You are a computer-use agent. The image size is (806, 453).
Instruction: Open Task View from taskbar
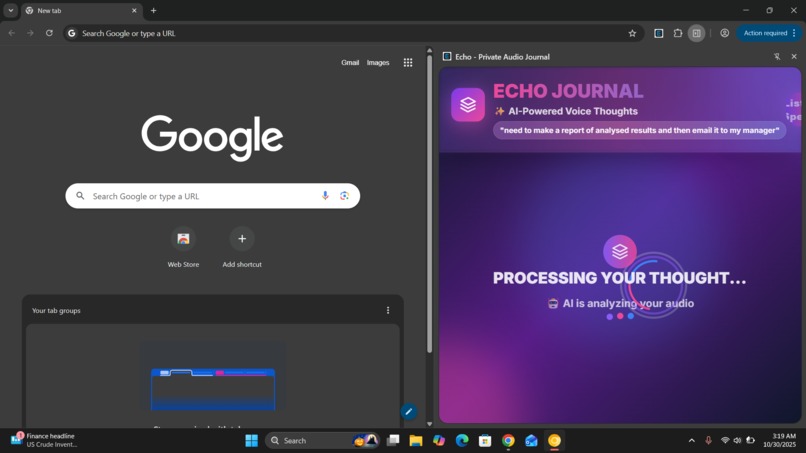point(393,441)
